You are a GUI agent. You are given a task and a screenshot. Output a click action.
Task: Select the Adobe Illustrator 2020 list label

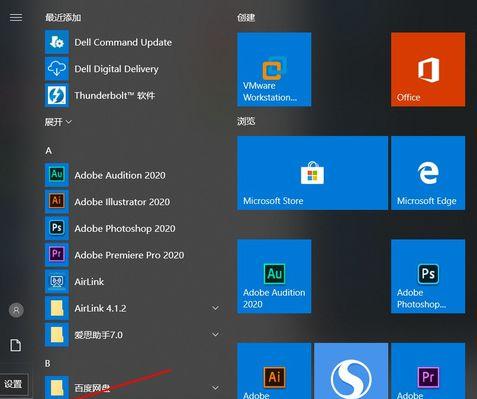(x=122, y=202)
